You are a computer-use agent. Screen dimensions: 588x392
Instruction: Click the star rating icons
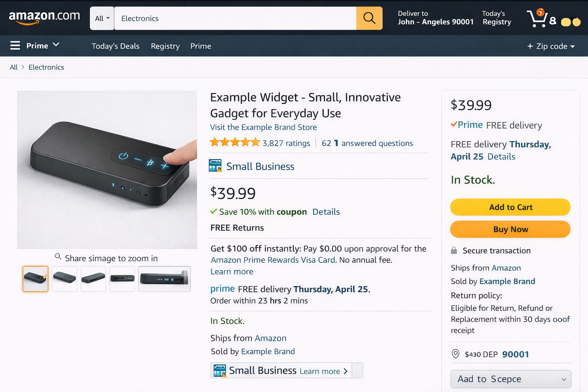[235, 143]
